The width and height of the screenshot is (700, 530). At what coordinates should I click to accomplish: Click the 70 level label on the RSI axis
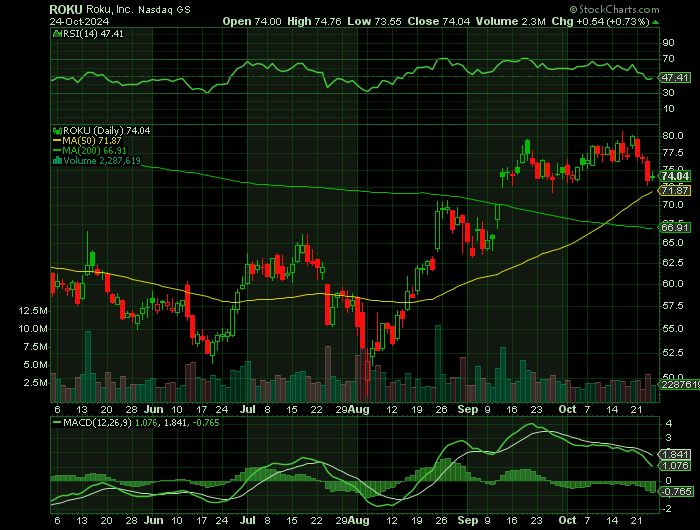point(668,59)
